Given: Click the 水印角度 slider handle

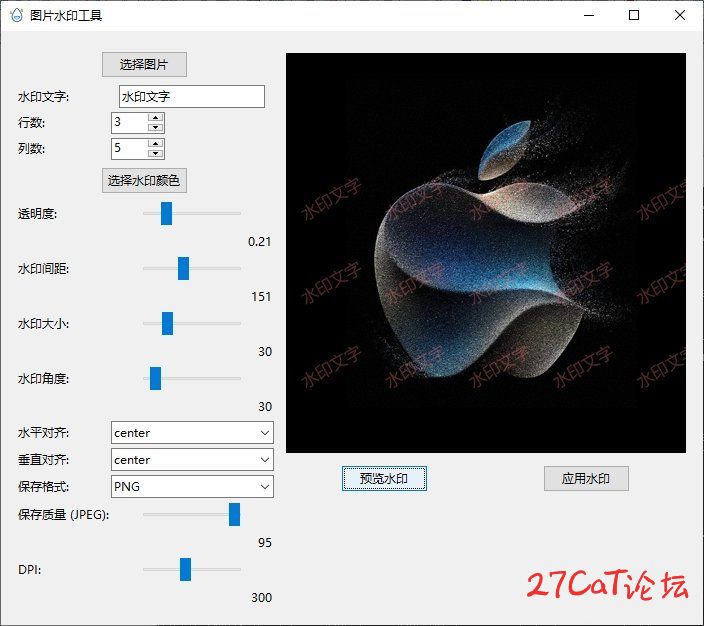Looking at the screenshot, I should point(155,379).
